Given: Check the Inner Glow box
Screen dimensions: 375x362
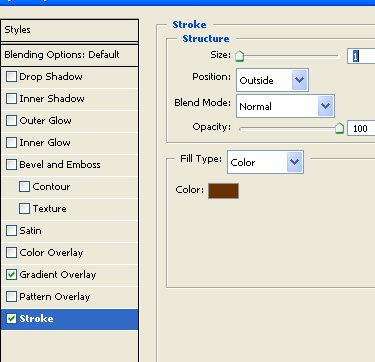Looking at the screenshot, I should 11,143.
